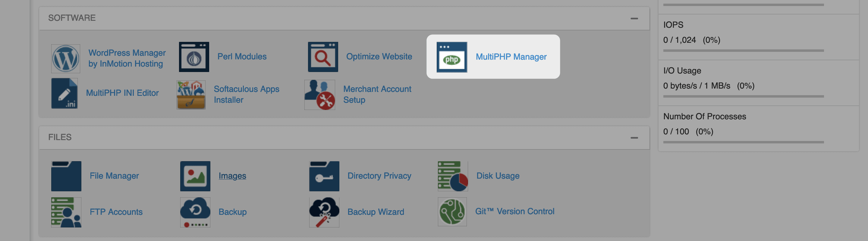Open the Disk Usage chart icon
Image resolution: width=868 pixels, height=241 pixels.
[453, 176]
